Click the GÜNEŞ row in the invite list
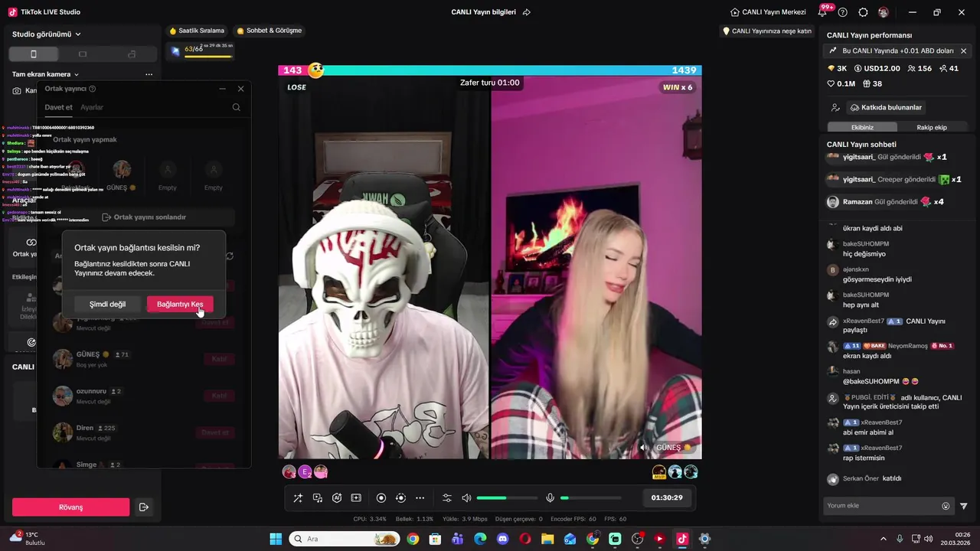The width and height of the screenshot is (980, 551). [x=144, y=359]
